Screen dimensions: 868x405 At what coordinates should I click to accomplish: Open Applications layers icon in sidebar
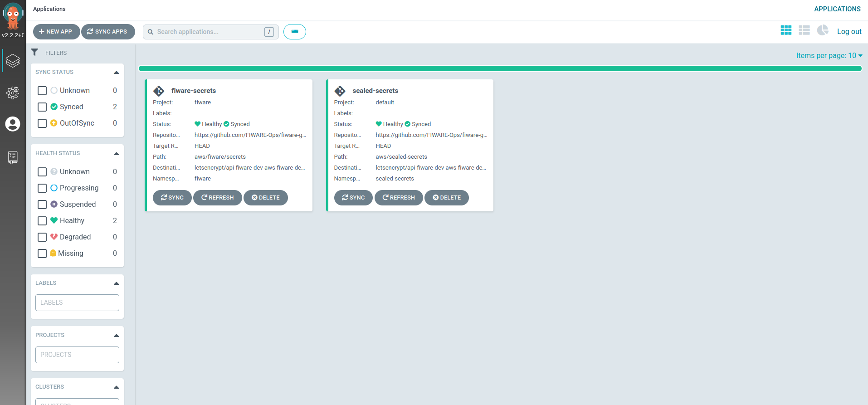(x=13, y=61)
